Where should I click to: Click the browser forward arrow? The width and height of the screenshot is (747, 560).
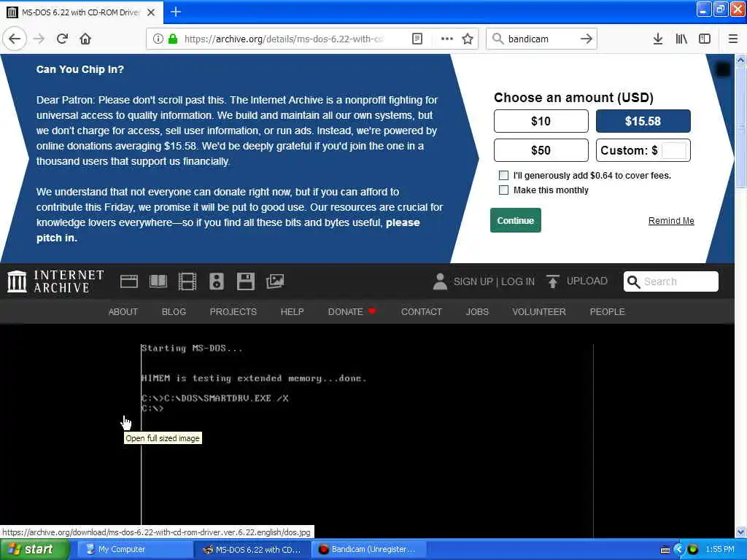[x=39, y=39]
